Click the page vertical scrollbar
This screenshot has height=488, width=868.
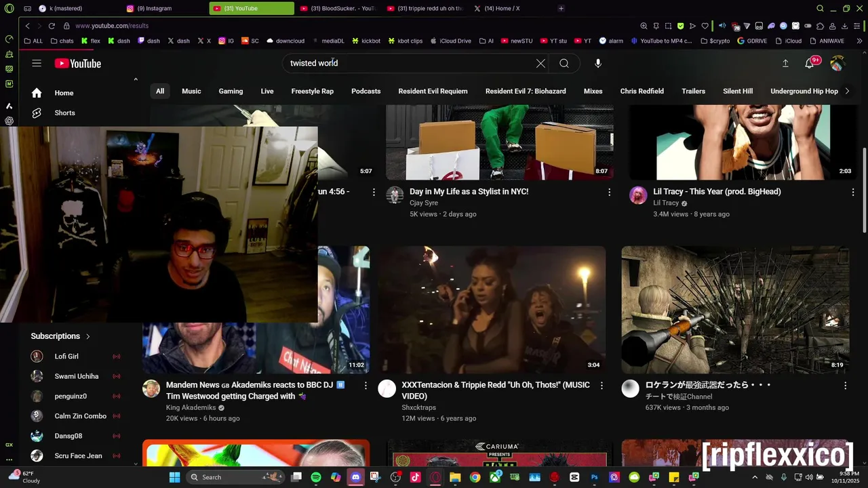click(864, 191)
